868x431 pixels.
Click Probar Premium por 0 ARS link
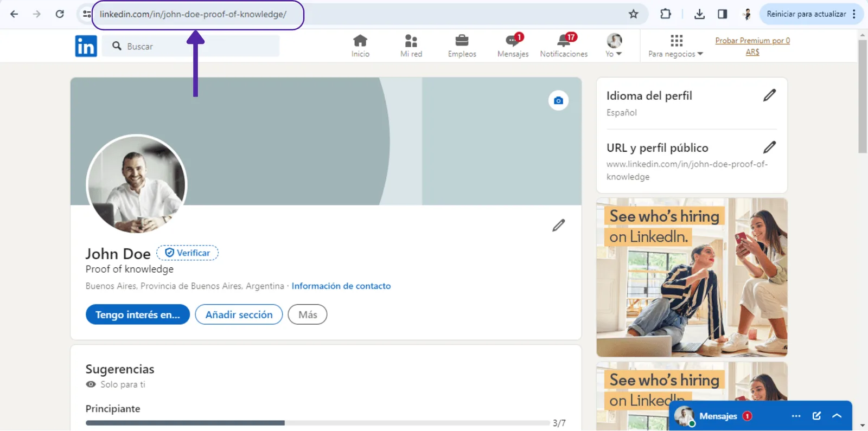point(752,46)
